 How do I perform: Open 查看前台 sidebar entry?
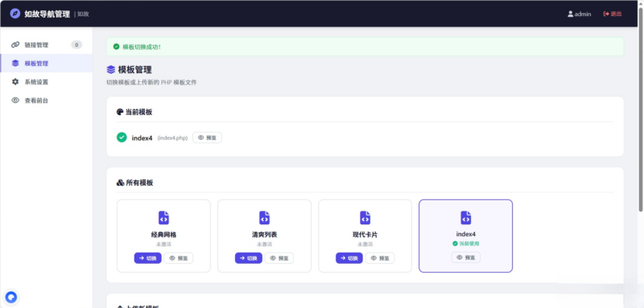coord(47,100)
